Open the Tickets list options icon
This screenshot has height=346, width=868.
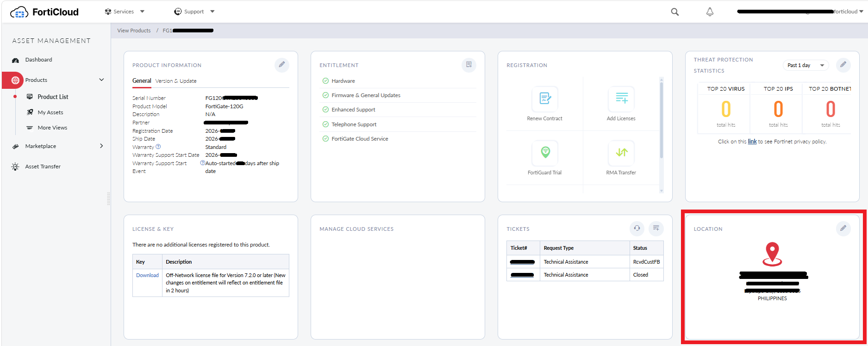pos(656,228)
